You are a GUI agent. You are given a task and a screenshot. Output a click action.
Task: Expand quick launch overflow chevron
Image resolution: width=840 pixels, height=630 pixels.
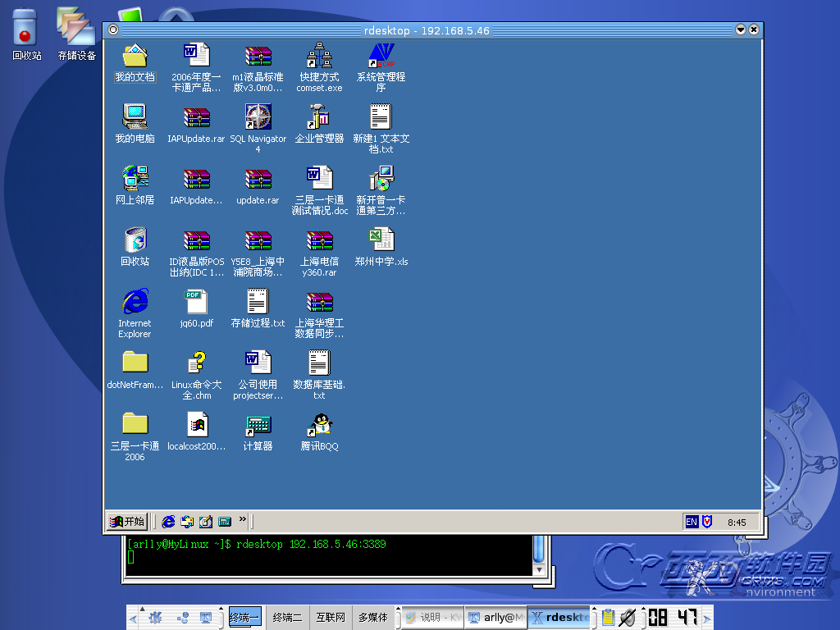point(243,519)
